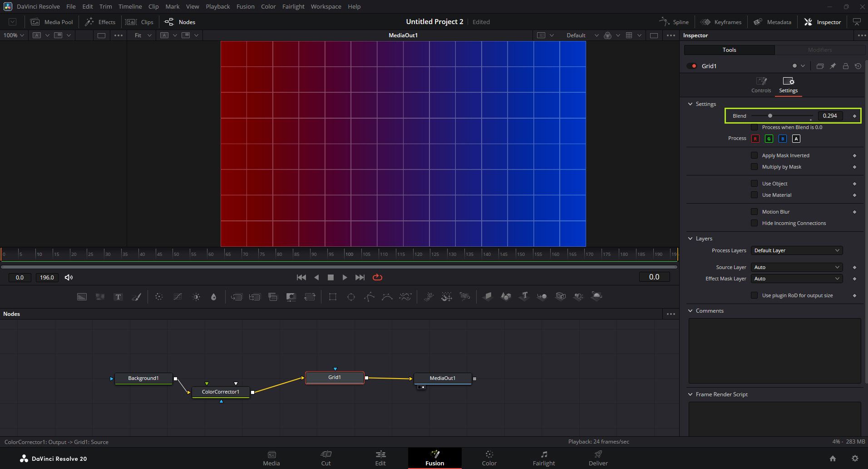Toggle the loop playback button

pos(377,277)
